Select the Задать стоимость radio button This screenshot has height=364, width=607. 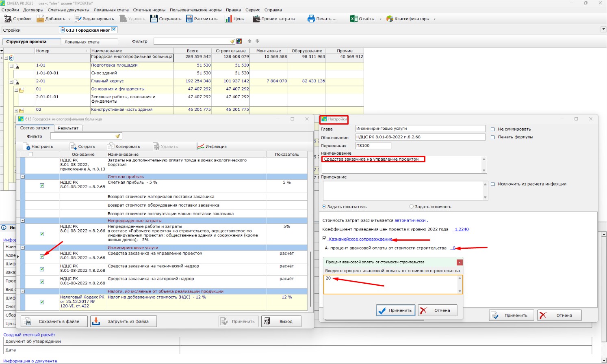[411, 207]
